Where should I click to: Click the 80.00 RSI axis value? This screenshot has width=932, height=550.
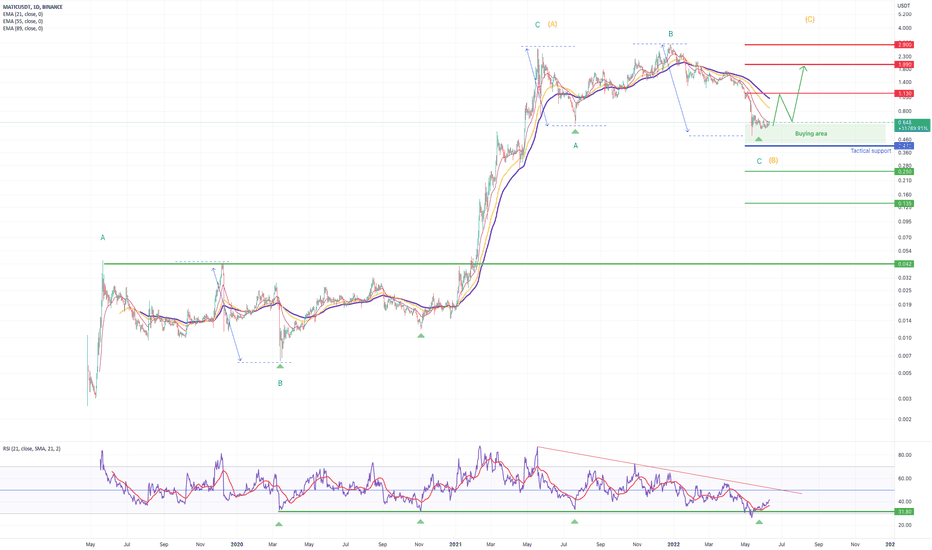[905, 455]
